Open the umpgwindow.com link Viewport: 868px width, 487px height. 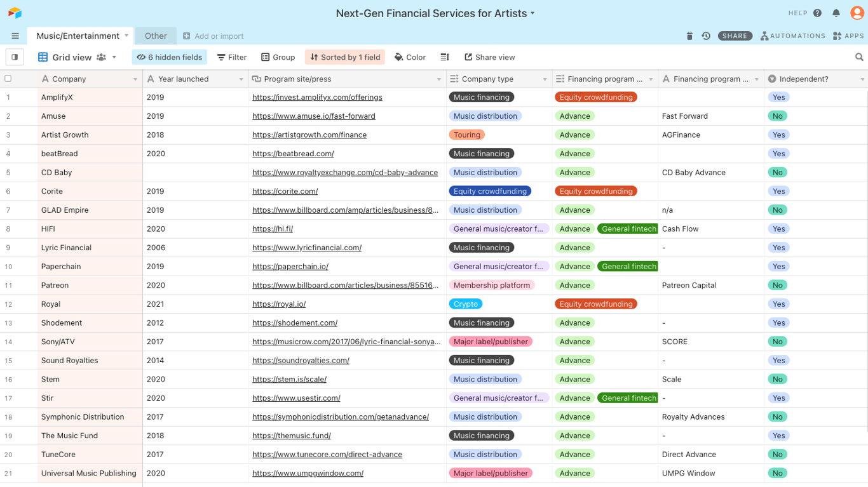tap(308, 473)
